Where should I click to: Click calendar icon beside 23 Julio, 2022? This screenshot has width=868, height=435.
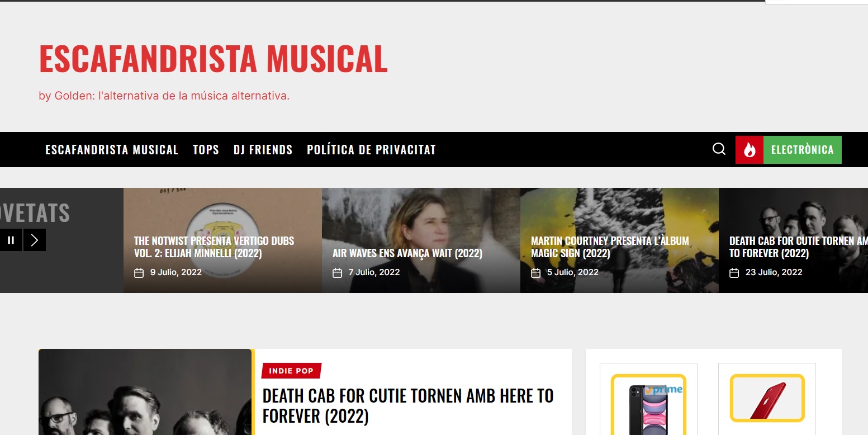pyautogui.click(x=734, y=273)
